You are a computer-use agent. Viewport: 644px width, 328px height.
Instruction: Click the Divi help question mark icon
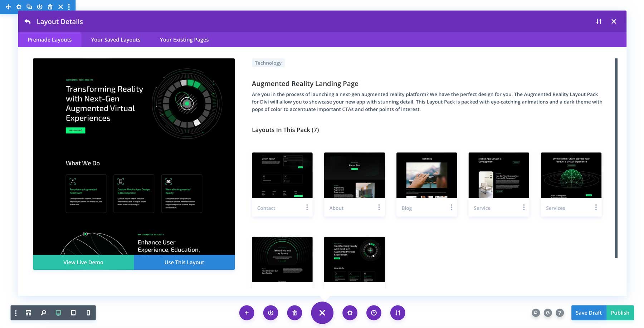560,313
